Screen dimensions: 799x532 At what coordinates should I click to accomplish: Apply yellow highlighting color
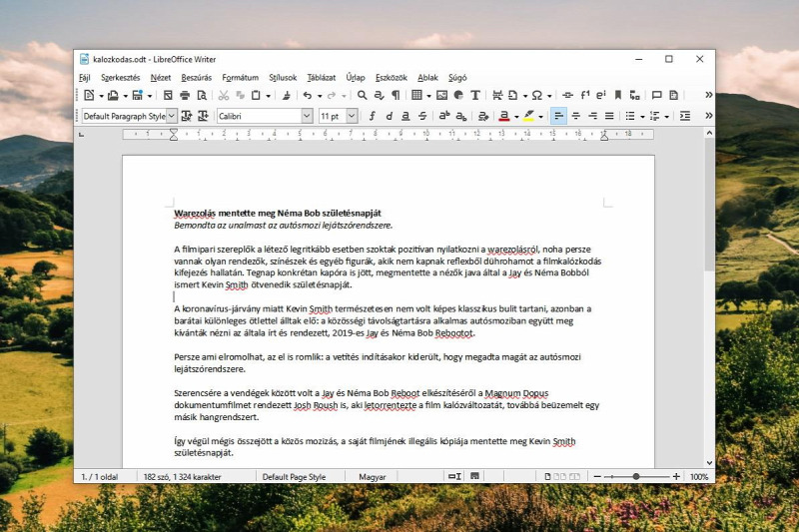click(x=529, y=116)
